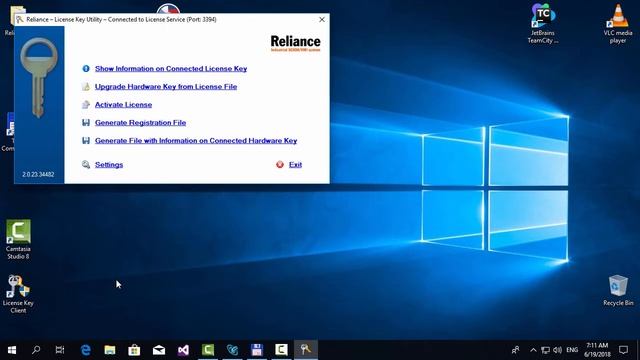
Task: Open the Settings link
Action: click(109, 164)
